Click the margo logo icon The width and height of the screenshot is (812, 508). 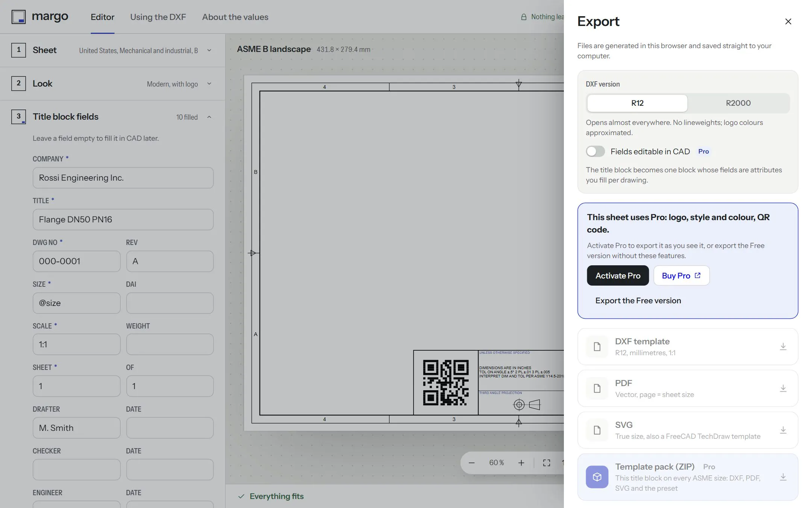point(18,17)
